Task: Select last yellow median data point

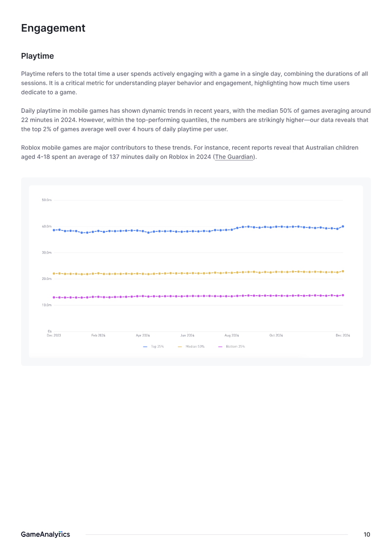Action: click(343, 272)
